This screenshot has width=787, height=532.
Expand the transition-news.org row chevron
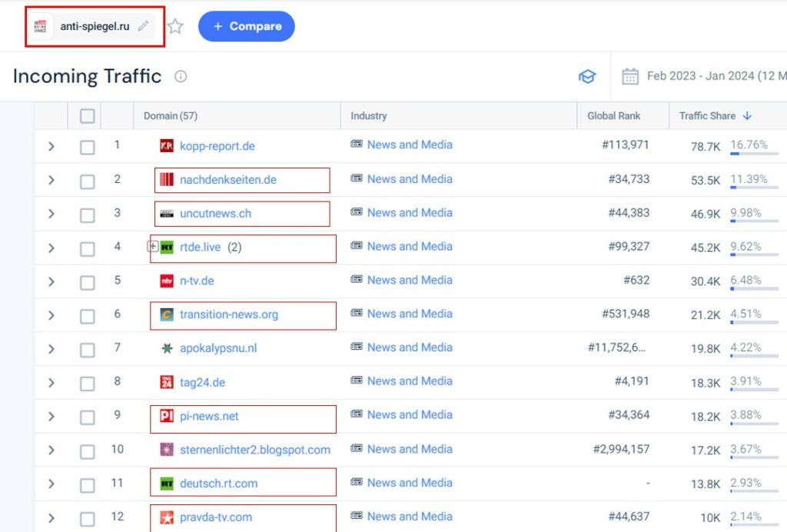pos(51,315)
